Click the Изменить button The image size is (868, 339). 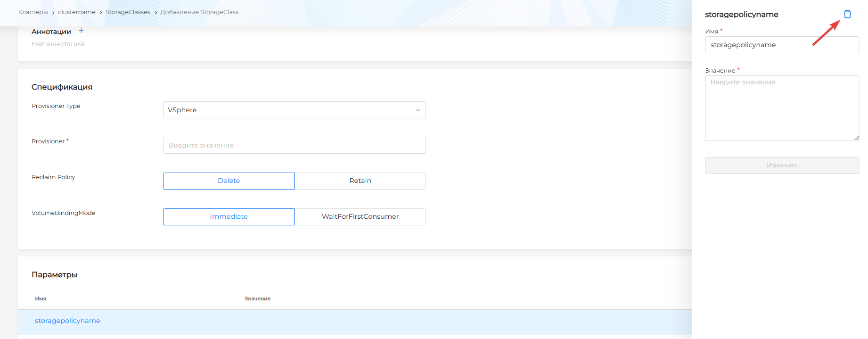pyautogui.click(x=782, y=165)
